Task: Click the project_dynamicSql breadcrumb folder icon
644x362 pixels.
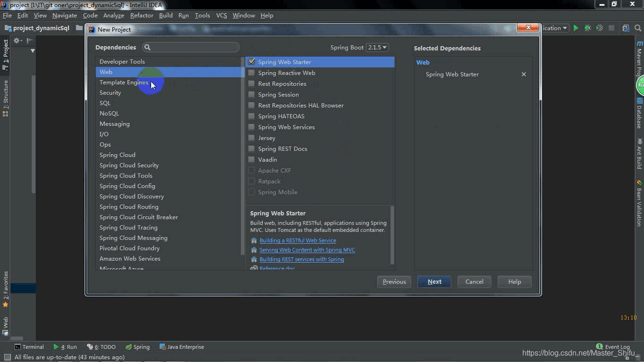Action: pos(8,28)
